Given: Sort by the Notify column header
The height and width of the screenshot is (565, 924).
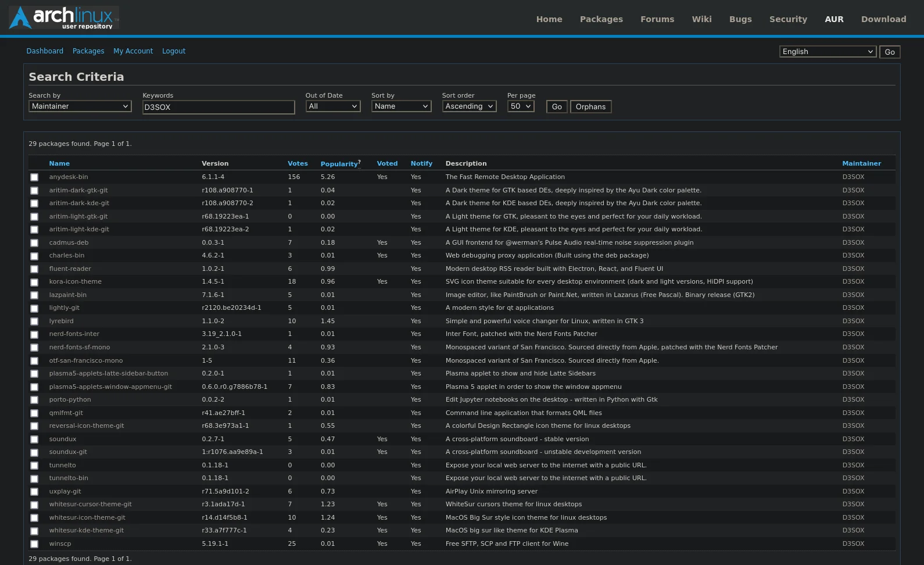Looking at the screenshot, I should click(x=421, y=164).
